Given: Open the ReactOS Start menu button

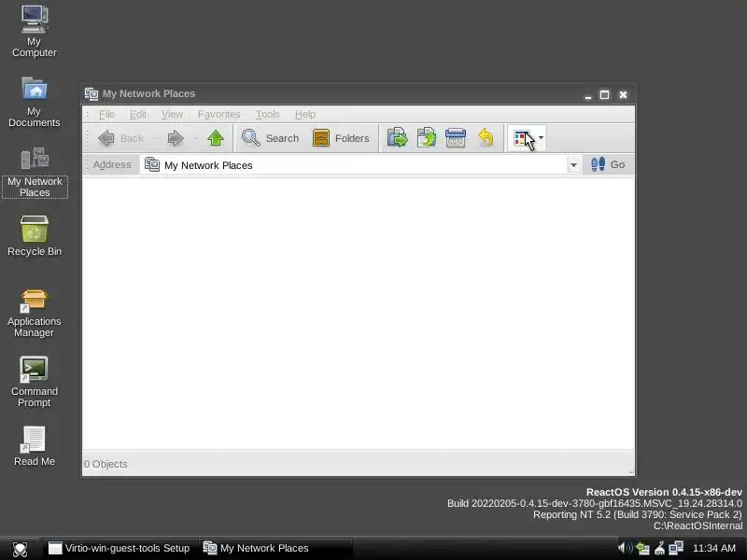Looking at the screenshot, I should 20,549.
